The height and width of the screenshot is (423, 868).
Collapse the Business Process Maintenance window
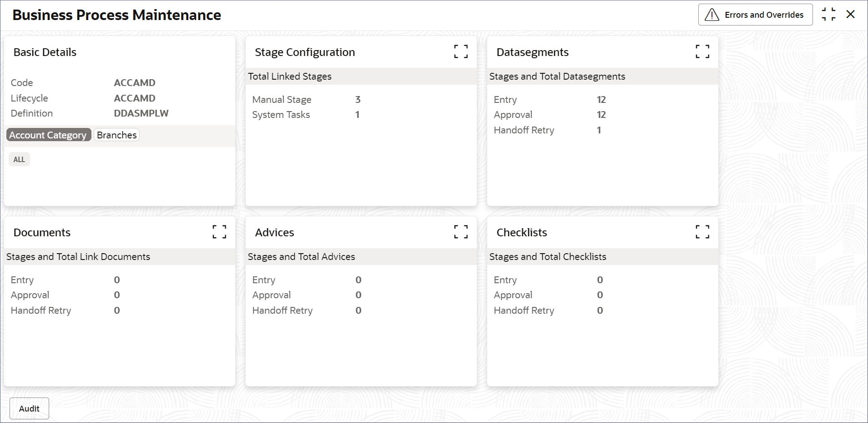click(x=828, y=15)
